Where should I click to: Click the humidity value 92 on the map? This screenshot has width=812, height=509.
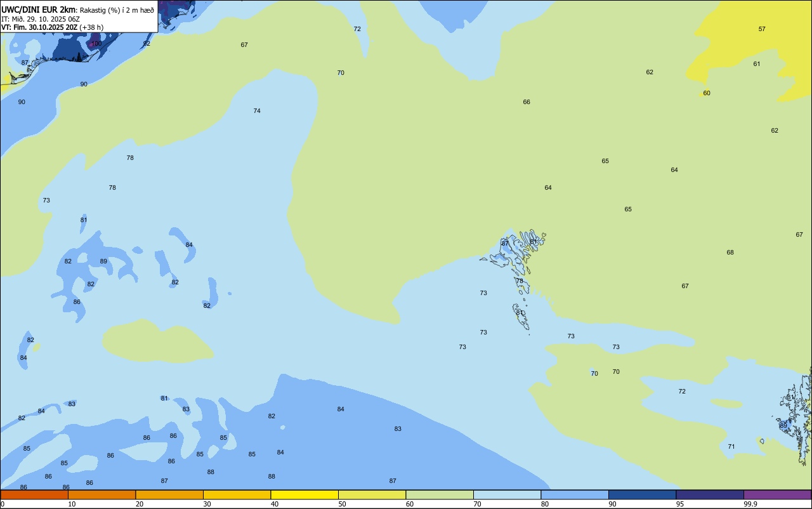click(147, 44)
